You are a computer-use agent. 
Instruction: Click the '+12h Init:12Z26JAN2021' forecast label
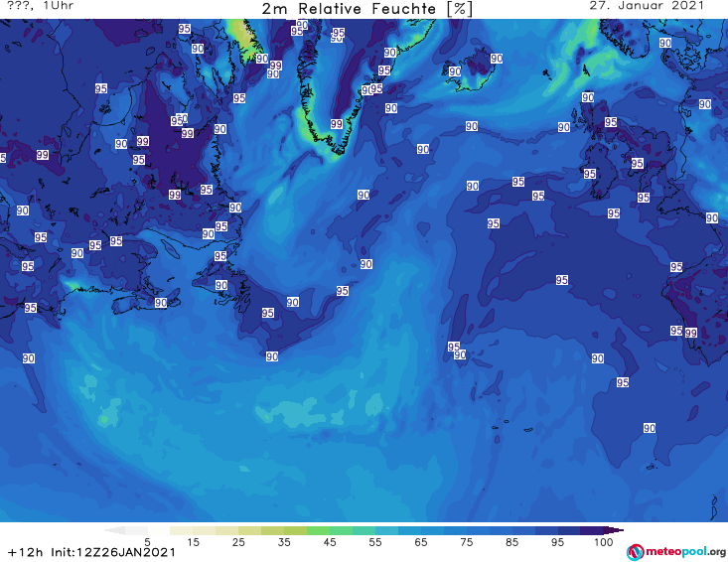[x=92, y=552]
